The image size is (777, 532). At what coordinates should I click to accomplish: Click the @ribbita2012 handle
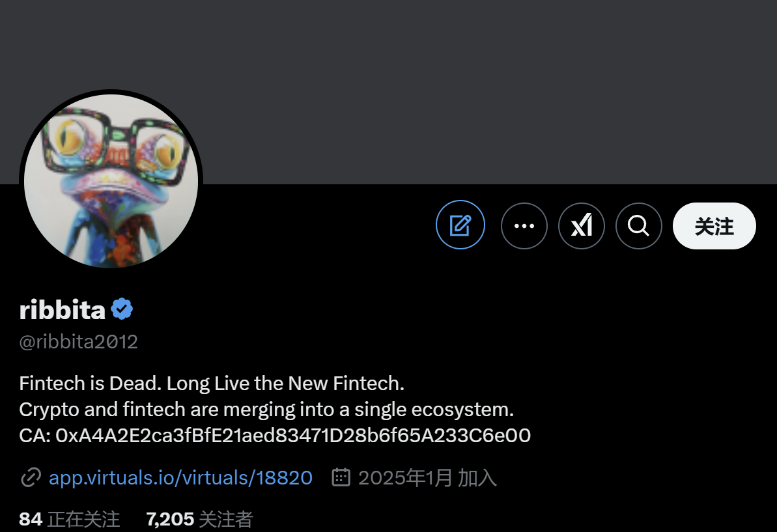click(x=79, y=342)
